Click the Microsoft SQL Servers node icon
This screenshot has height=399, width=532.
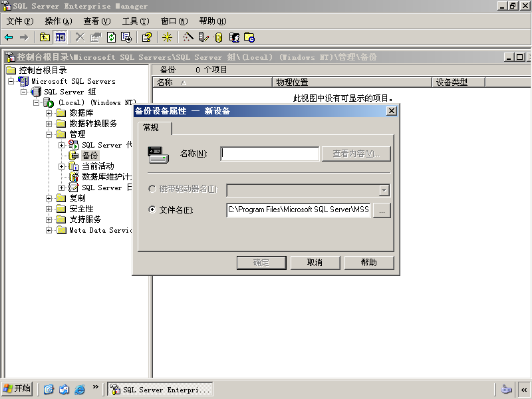(23, 81)
